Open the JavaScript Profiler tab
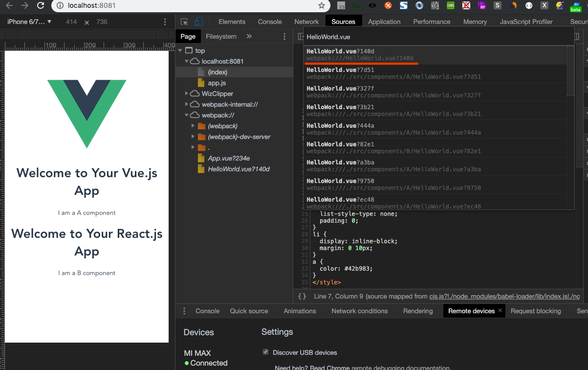The image size is (588, 370). point(526,22)
